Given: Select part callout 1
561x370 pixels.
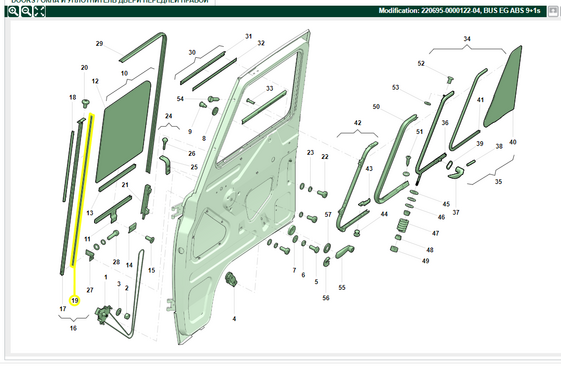Looking at the screenshot, I should [106, 277].
